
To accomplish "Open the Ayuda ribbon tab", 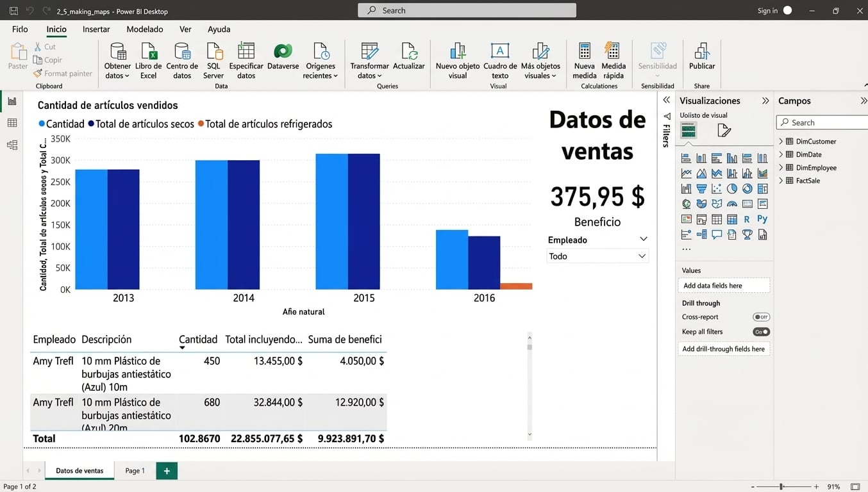I will pyautogui.click(x=219, y=29).
